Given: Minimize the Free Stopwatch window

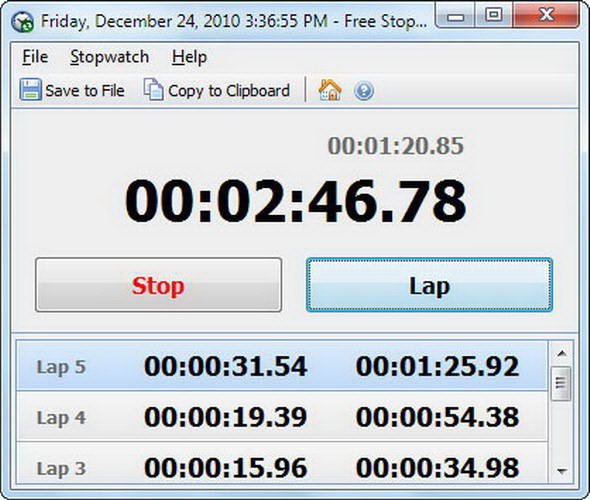Looking at the screenshot, I should (x=456, y=16).
